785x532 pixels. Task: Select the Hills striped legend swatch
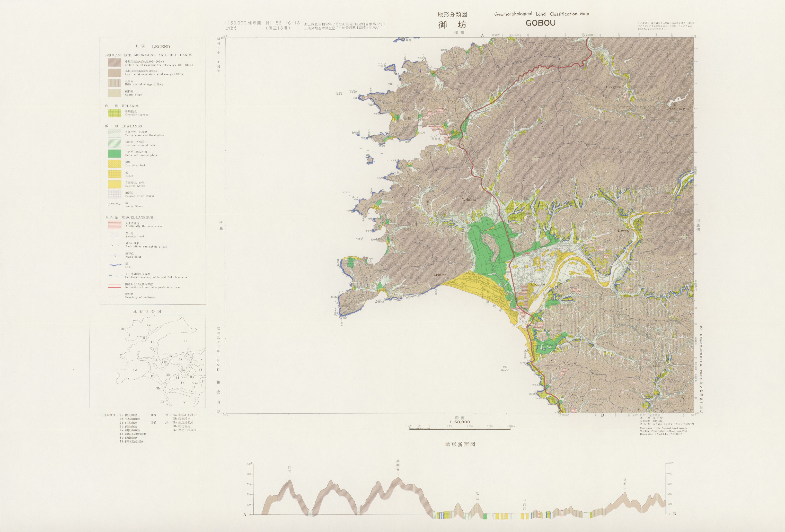click(114, 83)
